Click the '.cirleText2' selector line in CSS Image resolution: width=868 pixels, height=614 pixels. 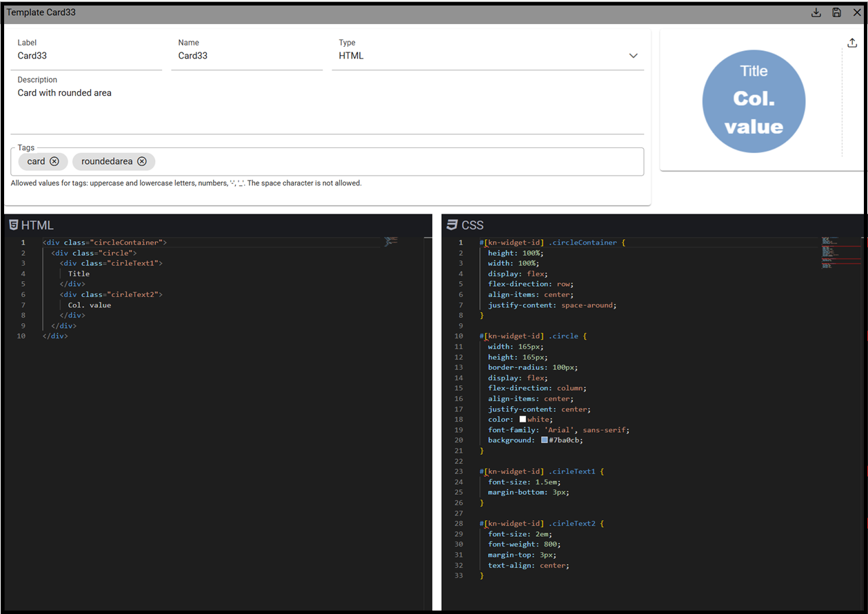coord(542,523)
